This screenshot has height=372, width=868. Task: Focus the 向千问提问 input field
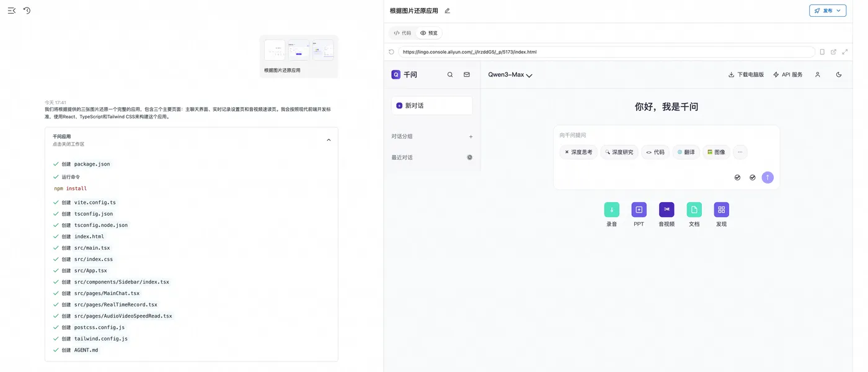tap(666, 135)
